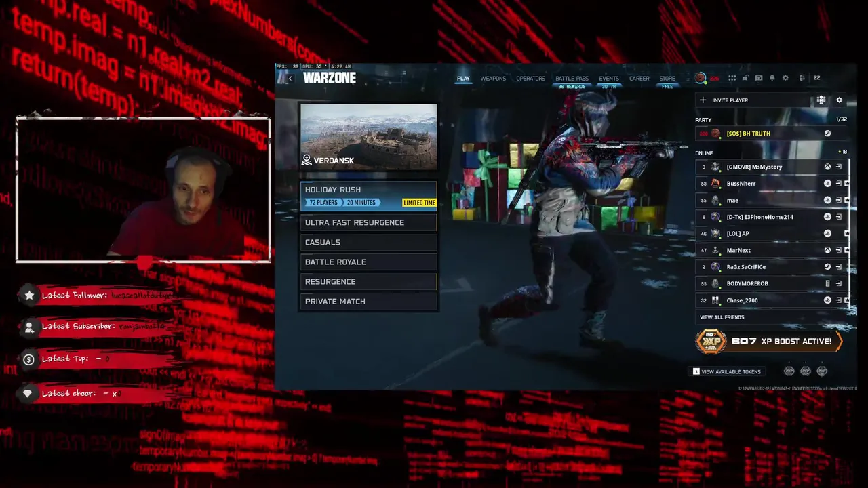This screenshot has height=488, width=868.
Task: Select the Battle Royale mode
Action: [x=369, y=262]
